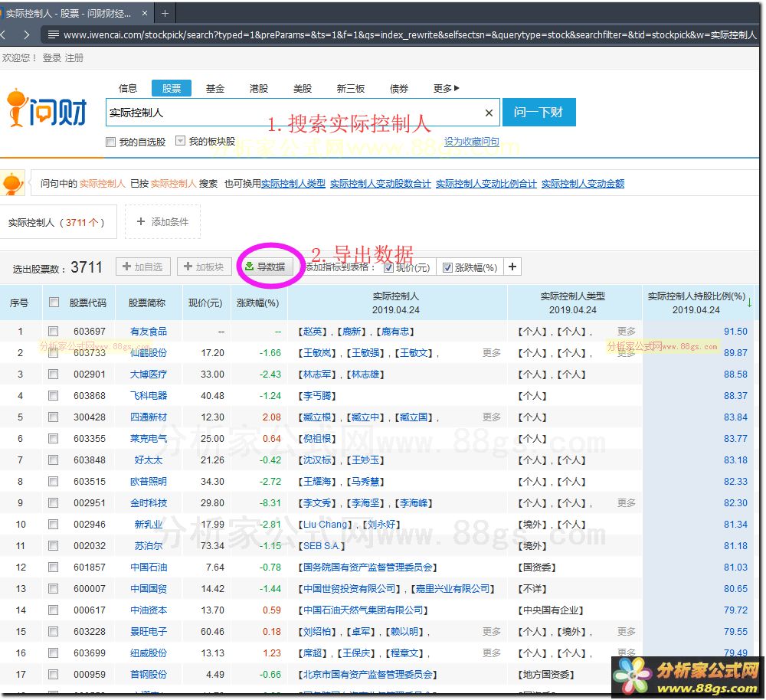Click 实际控制人变动金额 link
The height and width of the screenshot is (700, 766).
(x=583, y=184)
